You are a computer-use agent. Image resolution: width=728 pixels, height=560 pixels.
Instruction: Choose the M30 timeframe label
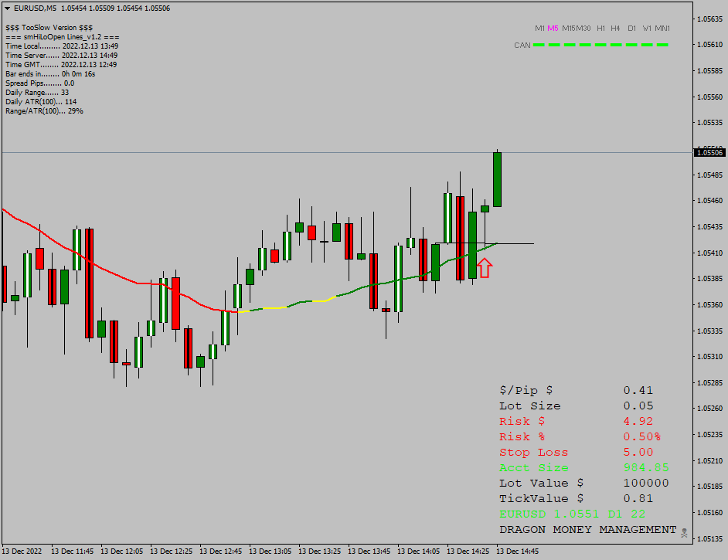coord(583,29)
